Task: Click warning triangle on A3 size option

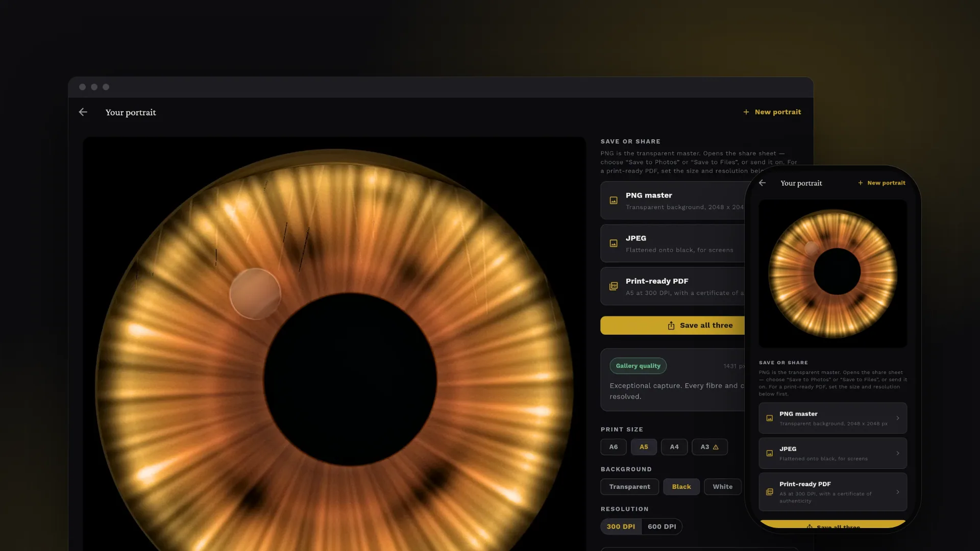Action: [x=716, y=447]
